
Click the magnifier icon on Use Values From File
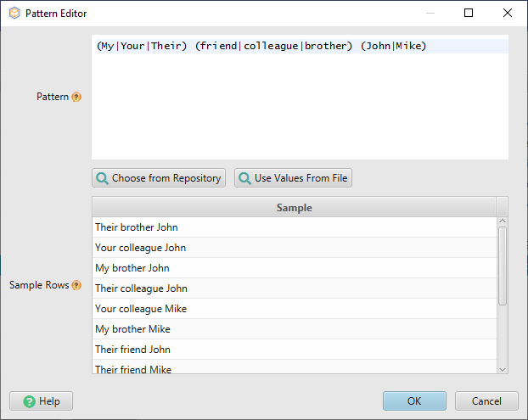click(x=244, y=178)
